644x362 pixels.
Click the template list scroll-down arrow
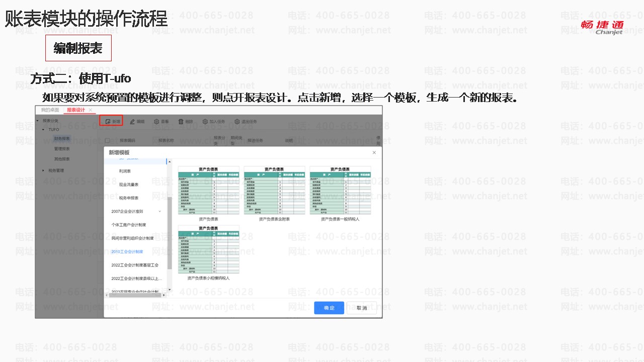click(x=170, y=289)
